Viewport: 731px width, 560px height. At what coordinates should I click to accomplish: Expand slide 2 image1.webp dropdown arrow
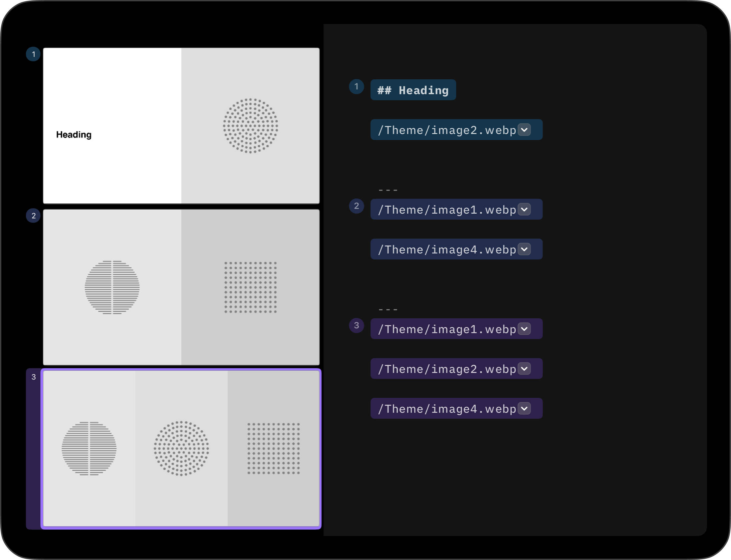click(524, 209)
